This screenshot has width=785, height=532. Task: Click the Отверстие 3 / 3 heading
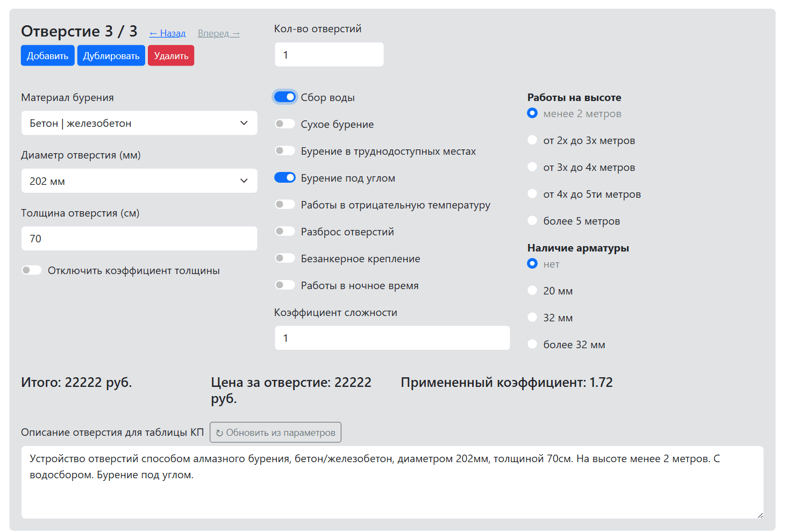pos(79,31)
